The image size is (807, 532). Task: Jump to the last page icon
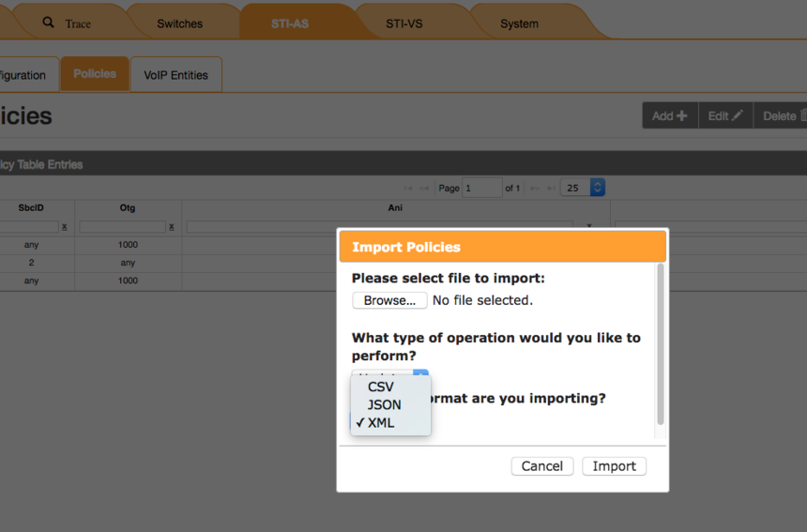[549, 189]
